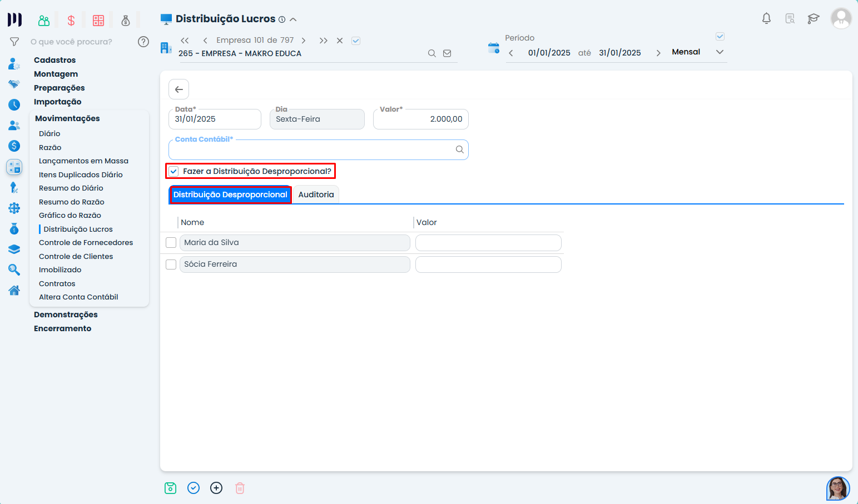Tick the Sócia Ferreira checkbox
This screenshot has height=504, width=858.
point(171,265)
